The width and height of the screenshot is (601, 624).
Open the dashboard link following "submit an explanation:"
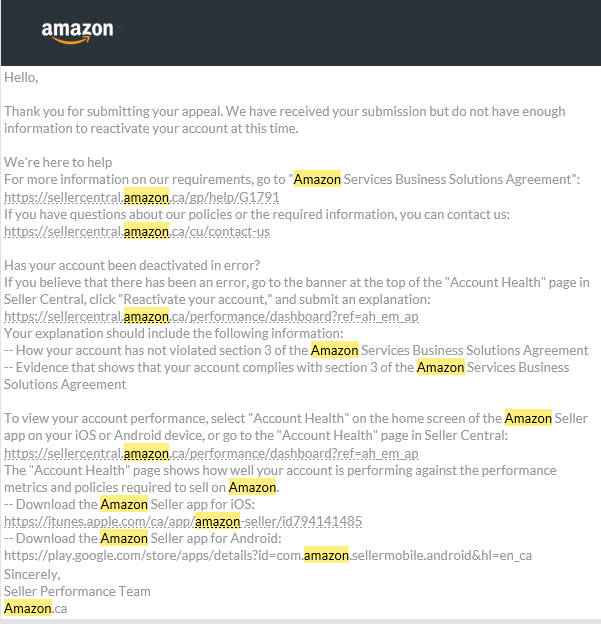[211, 316]
